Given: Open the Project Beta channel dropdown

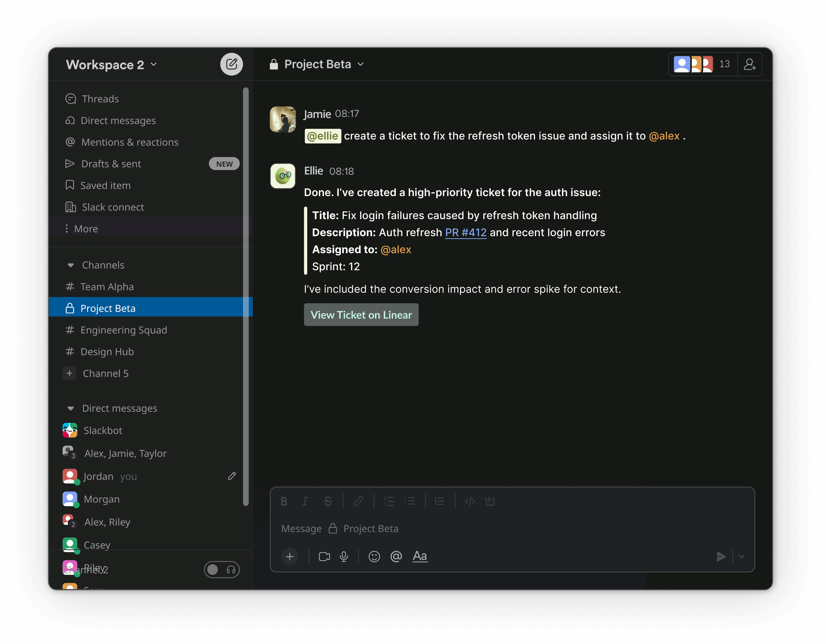Looking at the screenshot, I should pyautogui.click(x=361, y=64).
